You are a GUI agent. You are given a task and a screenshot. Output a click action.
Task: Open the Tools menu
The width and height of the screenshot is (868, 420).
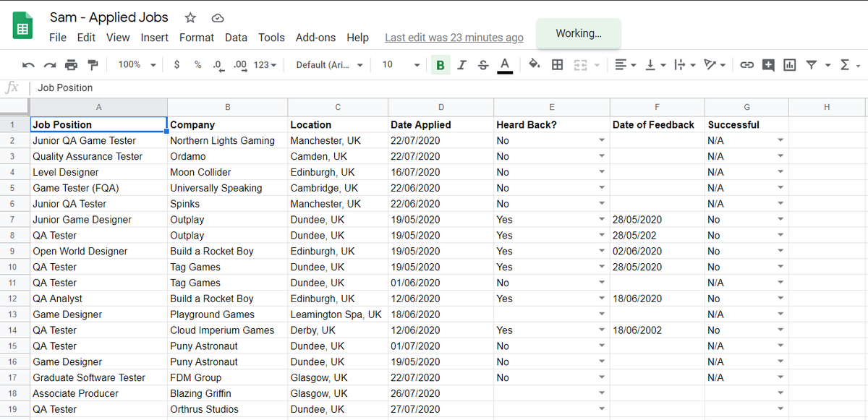[x=272, y=38]
